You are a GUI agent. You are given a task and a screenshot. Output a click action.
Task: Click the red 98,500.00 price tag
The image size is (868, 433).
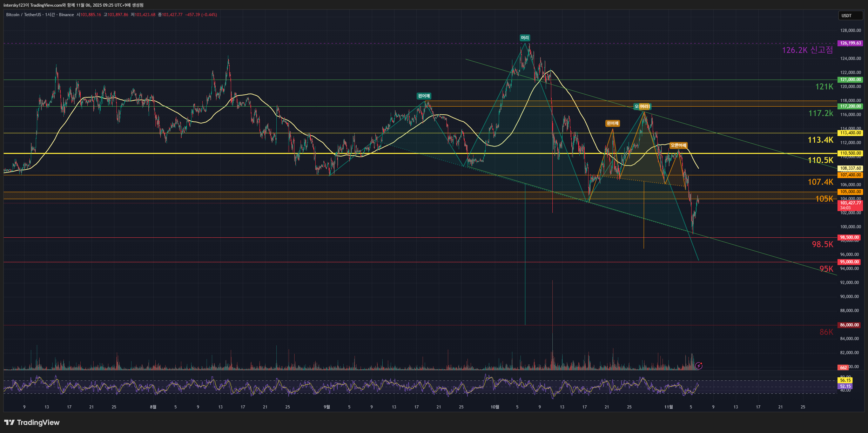(x=849, y=237)
